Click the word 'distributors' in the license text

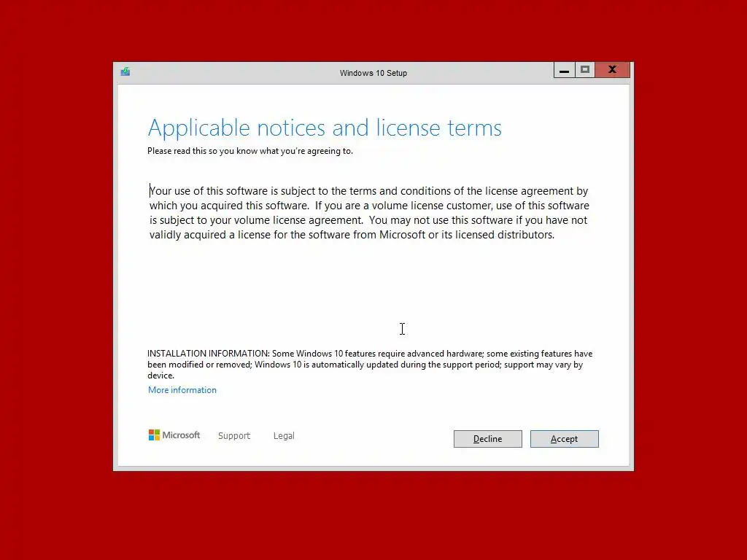click(x=525, y=235)
